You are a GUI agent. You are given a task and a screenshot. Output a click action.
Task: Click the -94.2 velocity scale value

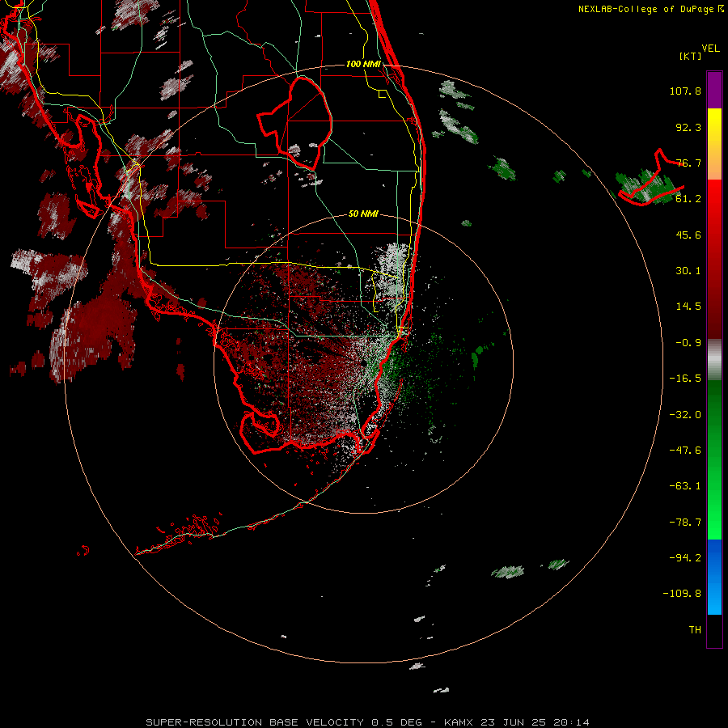click(x=685, y=558)
